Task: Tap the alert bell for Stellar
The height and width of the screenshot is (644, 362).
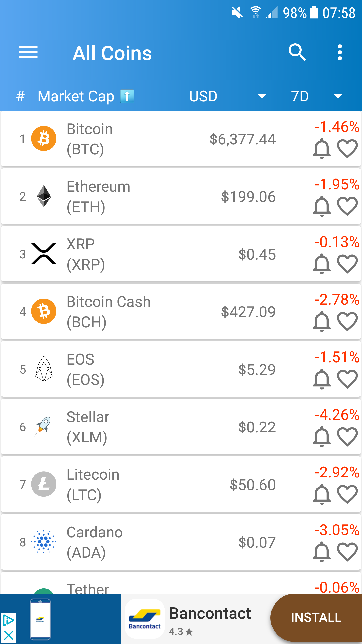Action: click(322, 437)
